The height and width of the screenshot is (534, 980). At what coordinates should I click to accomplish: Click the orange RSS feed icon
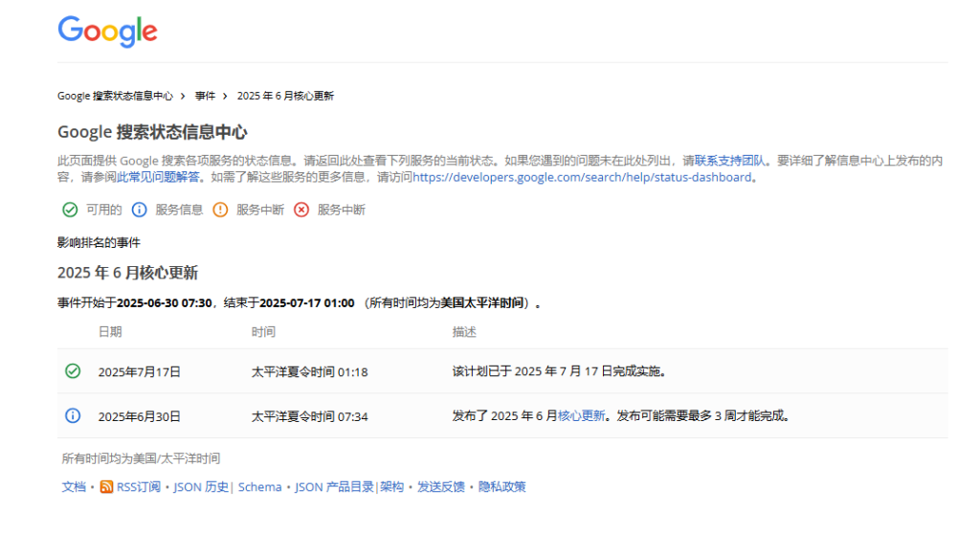(x=106, y=487)
